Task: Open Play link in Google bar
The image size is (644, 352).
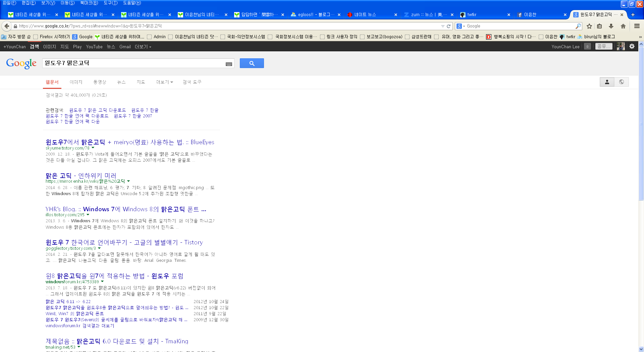Action: [x=77, y=47]
